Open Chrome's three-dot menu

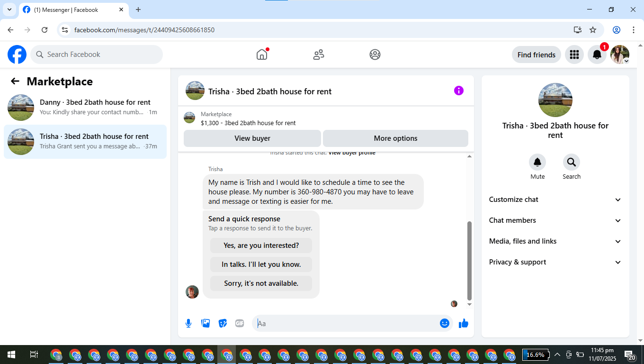[x=634, y=30]
